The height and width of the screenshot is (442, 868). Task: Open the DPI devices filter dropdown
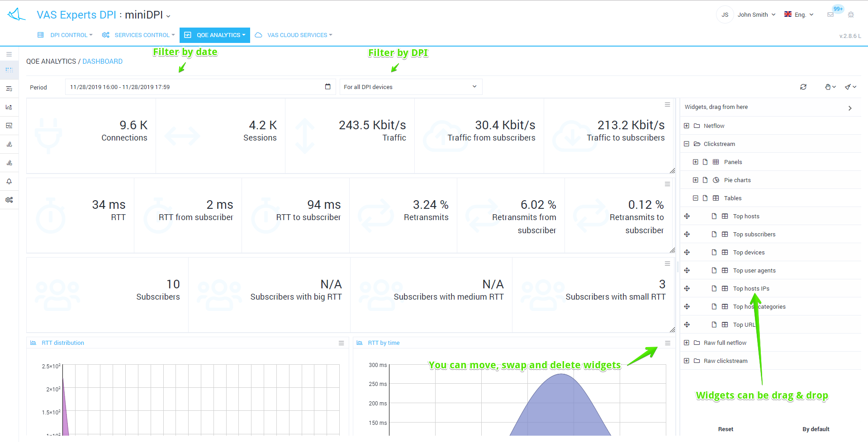coord(411,87)
